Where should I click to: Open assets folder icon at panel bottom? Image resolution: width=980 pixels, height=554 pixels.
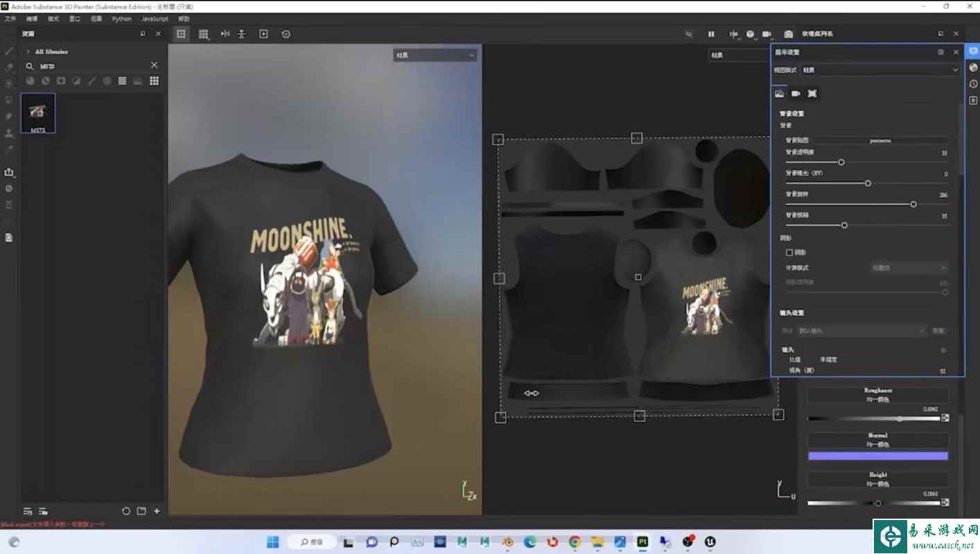(x=141, y=511)
